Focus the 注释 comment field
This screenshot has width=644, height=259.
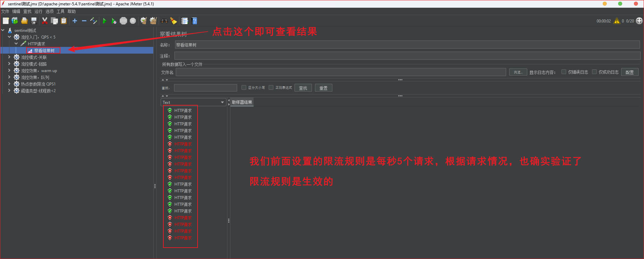[407, 56]
